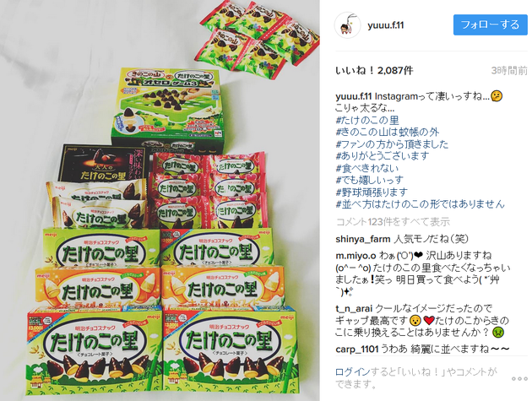Image resolution: width=532 pixels, height=401 pixels.
Task: Open yuuu.f.11 username link in header
Action: tap(386, 25)
